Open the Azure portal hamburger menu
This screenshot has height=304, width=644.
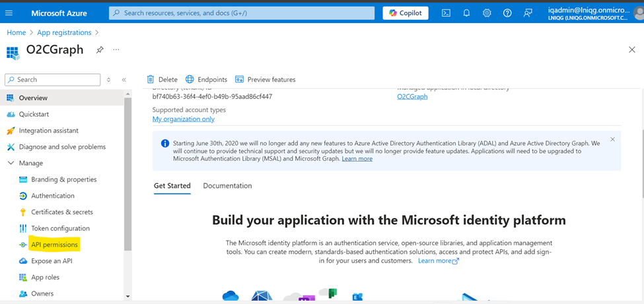tap(9, 13)
